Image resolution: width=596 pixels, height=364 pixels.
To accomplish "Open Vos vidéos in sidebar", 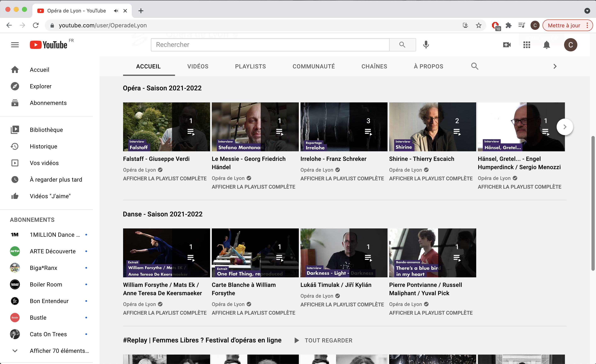I will tap(46, 163).
